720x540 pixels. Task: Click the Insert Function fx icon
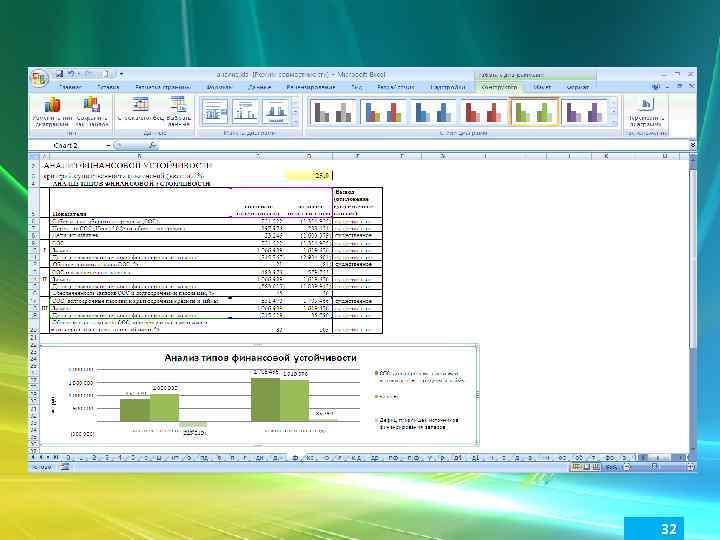point(153,146)
